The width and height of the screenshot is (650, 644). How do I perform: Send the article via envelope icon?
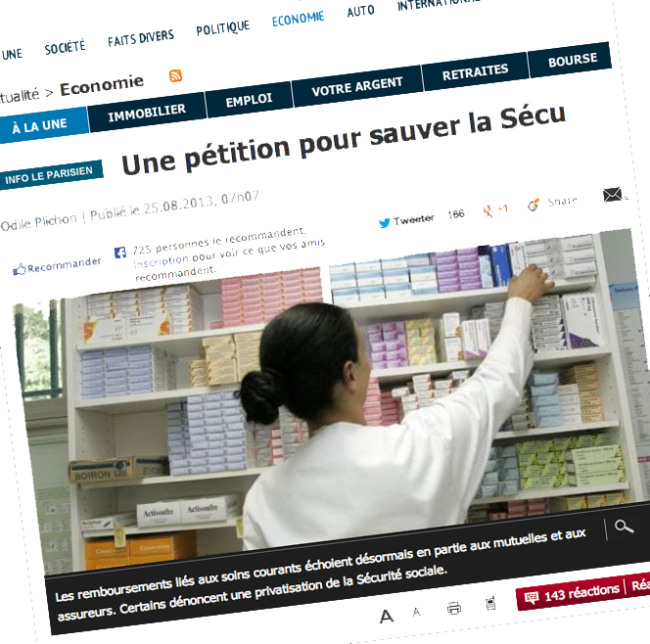tap(613, 195)
